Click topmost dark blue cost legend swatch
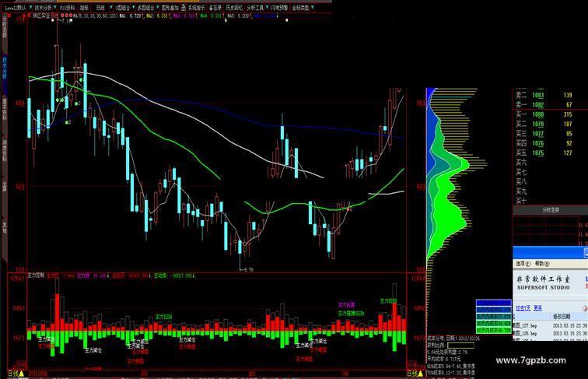 pyautogui.click(x=493, y=303)
